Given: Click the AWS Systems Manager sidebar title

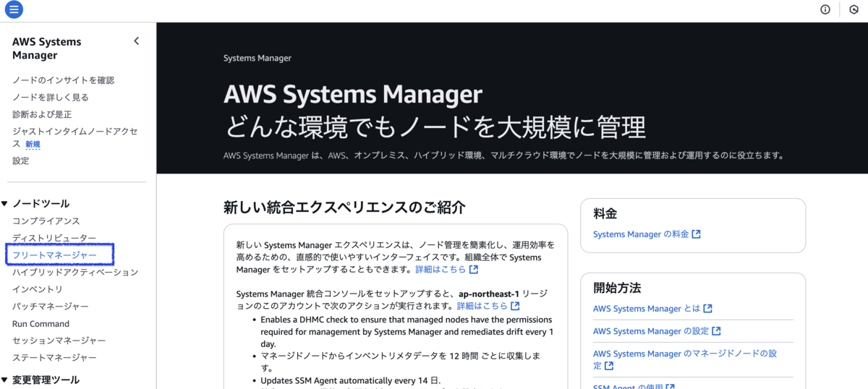Looking at the screenshot, I should 47,48.
